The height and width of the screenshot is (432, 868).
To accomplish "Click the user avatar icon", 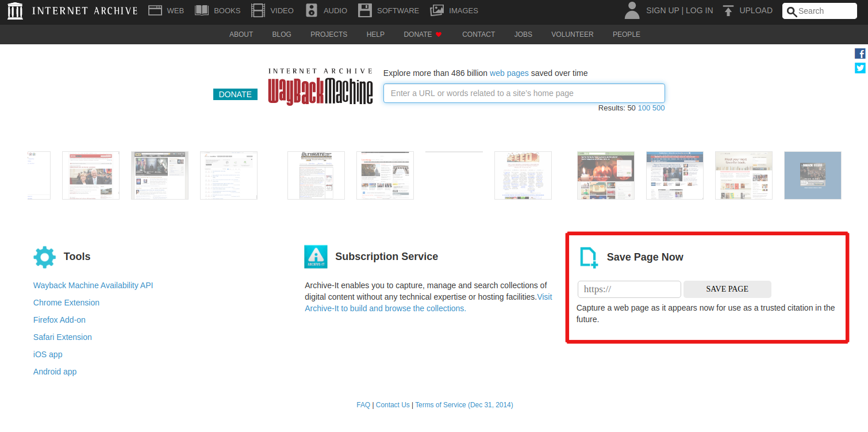I will [x=632, y=10].
